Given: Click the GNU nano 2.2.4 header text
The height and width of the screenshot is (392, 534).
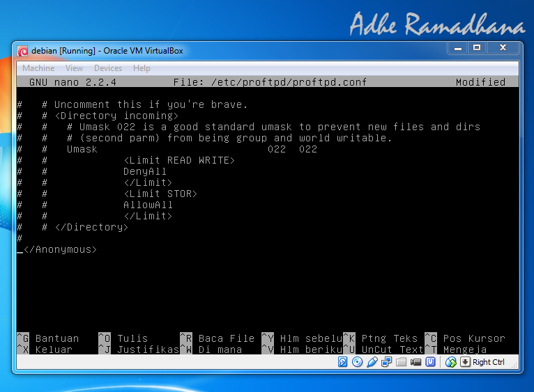Looking at the screenshot, I should tap(73, 82).
